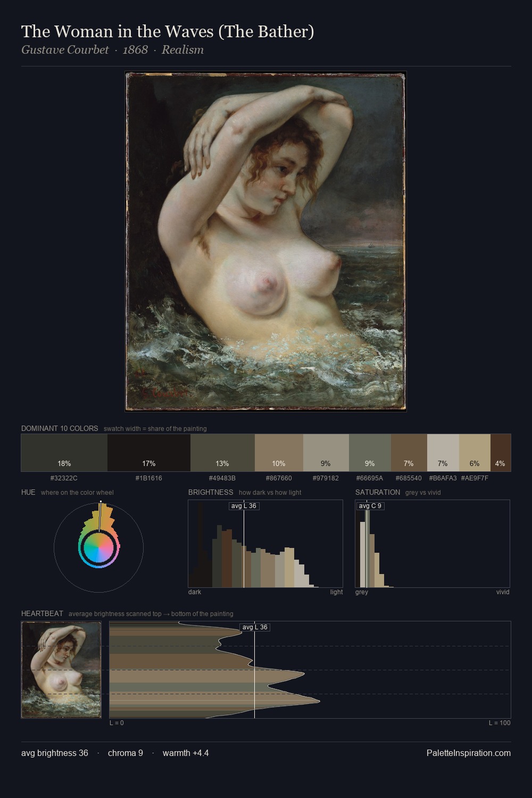This screenshot has height=798, width=532.
Task: Click the 'light' axis label under brightness
Action: click(336, 592)
